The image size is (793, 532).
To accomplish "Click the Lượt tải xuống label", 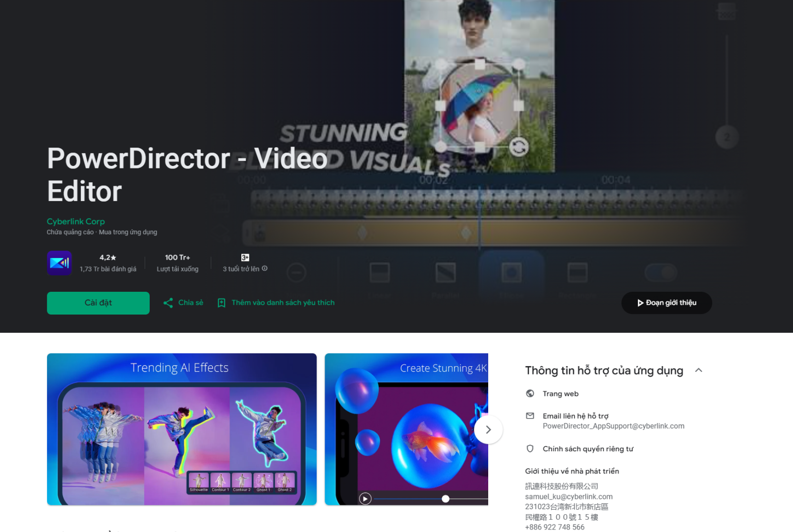I will pos(177,269).
